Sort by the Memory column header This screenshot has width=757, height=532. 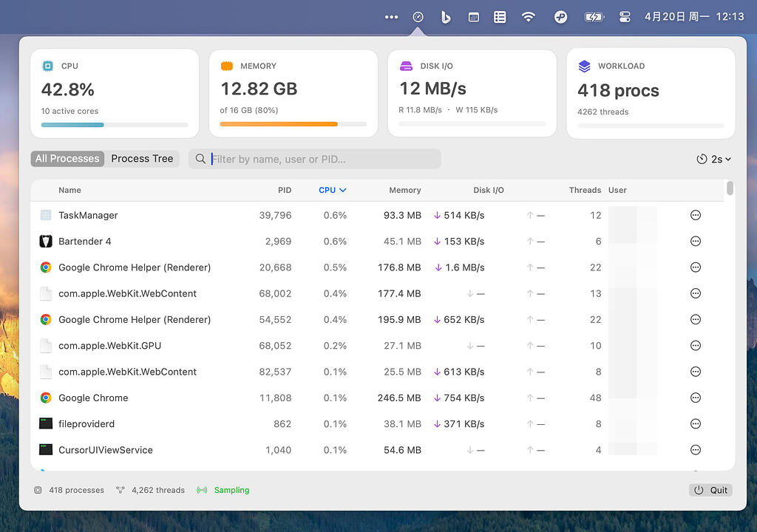(x=405, y=190)
